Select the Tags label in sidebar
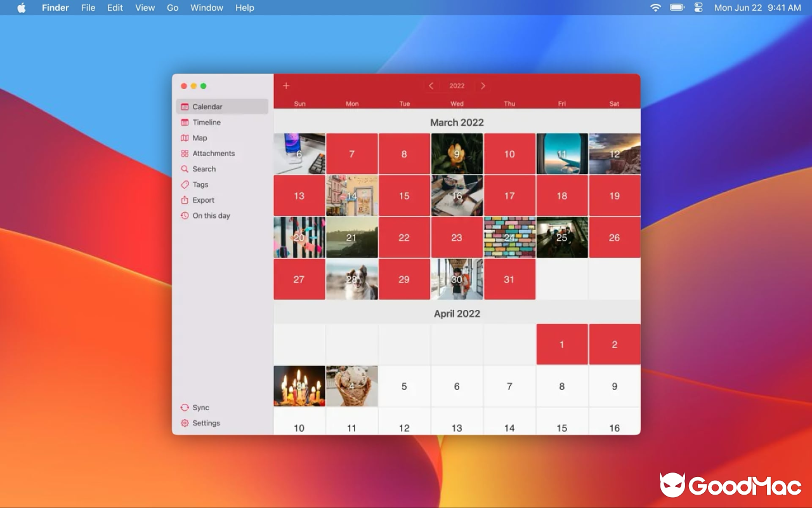 point(200,184)
